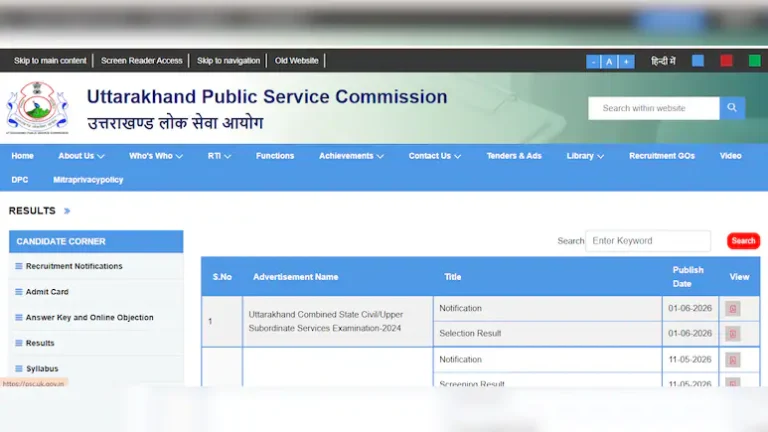Screen dimensions: 768x432
Task: Expand the Who's Who dropdown menu
Action: (156, 156)
